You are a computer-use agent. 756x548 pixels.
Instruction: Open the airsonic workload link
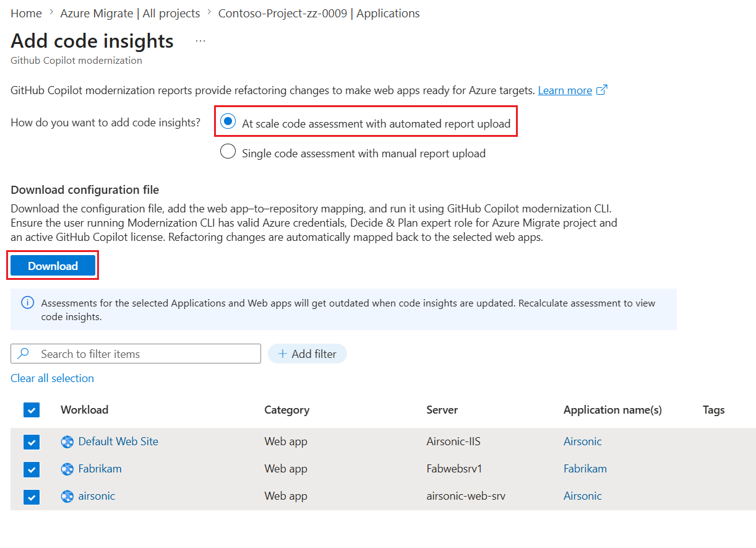(97, 496)
